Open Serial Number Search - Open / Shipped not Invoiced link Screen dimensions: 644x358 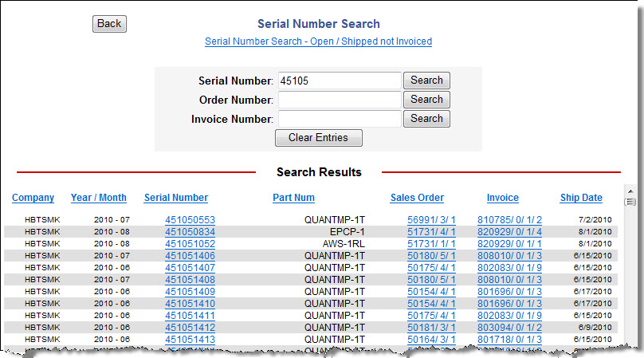[318, 41]
